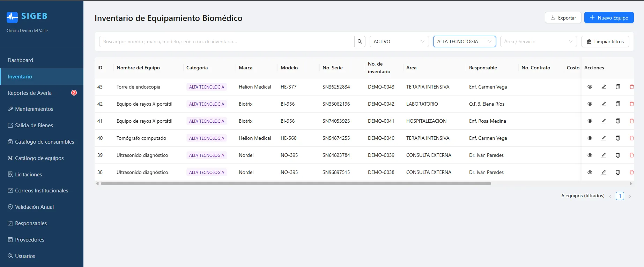Screen dimensions: 644x267
Task: Go to Mantenimientos section
Action: point(42,109)
